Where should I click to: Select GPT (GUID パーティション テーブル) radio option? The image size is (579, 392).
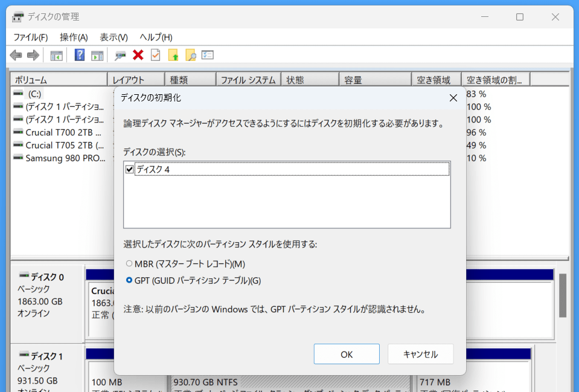coord(129,280)
